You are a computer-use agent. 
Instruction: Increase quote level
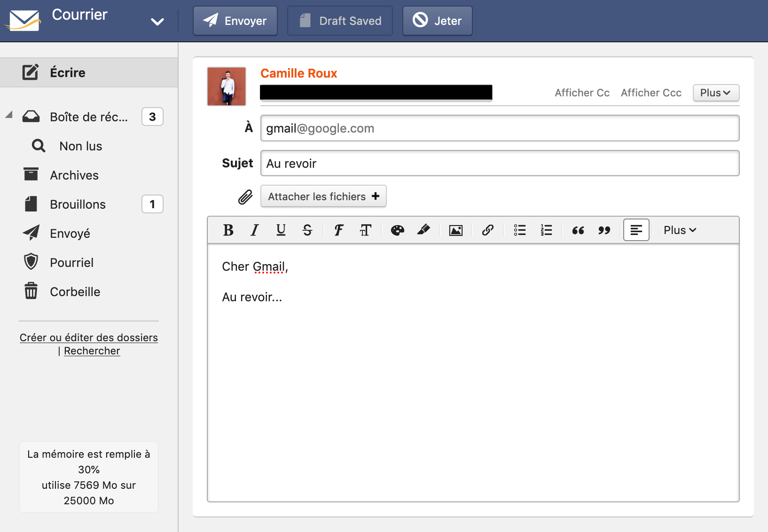(578, 230)
